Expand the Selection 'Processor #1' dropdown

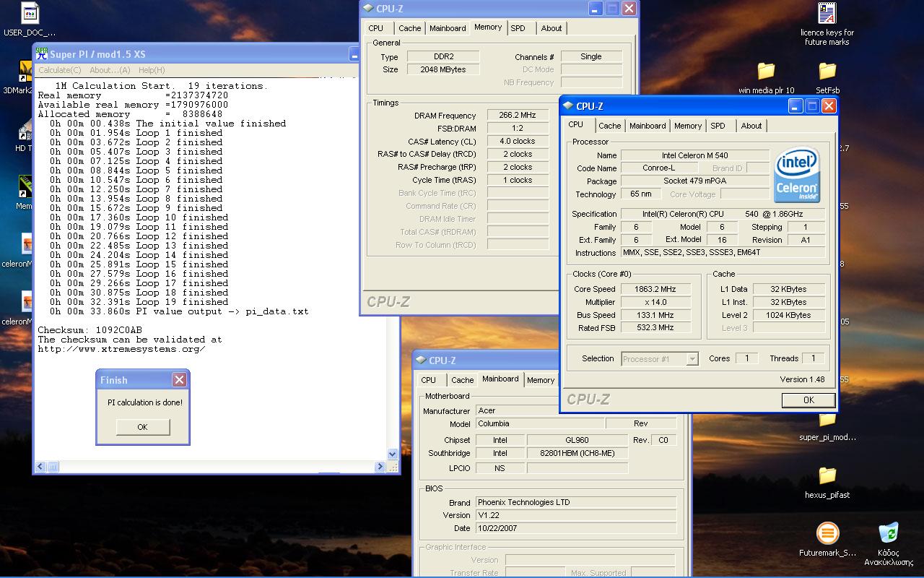(692, 359)
